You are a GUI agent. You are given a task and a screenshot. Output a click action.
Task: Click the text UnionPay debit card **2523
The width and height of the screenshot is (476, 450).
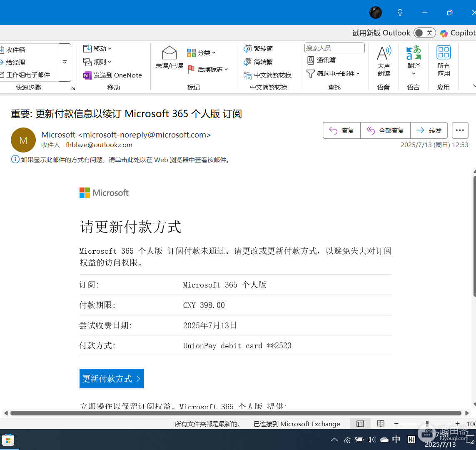pos(237,345)
